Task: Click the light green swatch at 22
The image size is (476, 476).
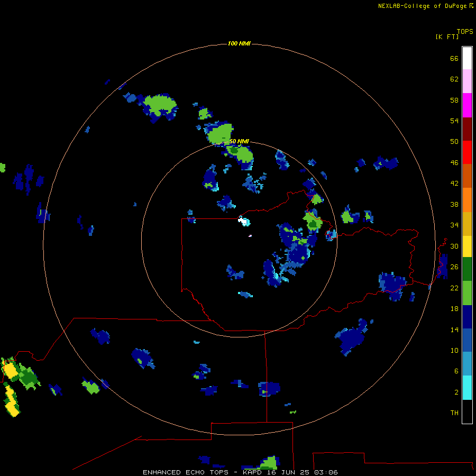Action: 467,293
